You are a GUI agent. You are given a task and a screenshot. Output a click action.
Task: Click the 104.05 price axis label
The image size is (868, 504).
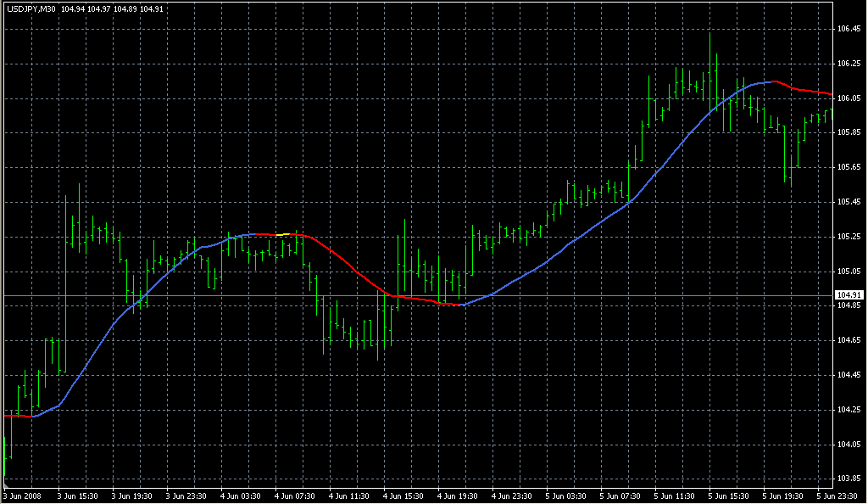847,444
